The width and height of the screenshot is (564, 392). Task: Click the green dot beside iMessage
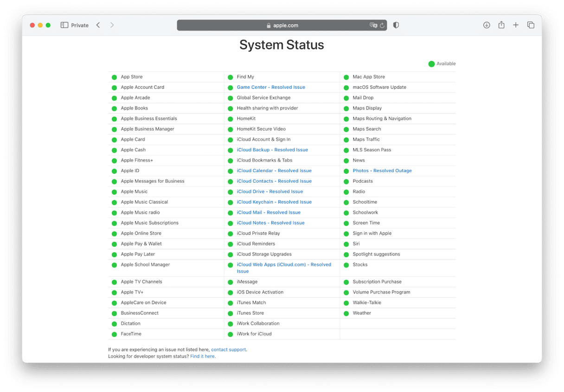230,282
